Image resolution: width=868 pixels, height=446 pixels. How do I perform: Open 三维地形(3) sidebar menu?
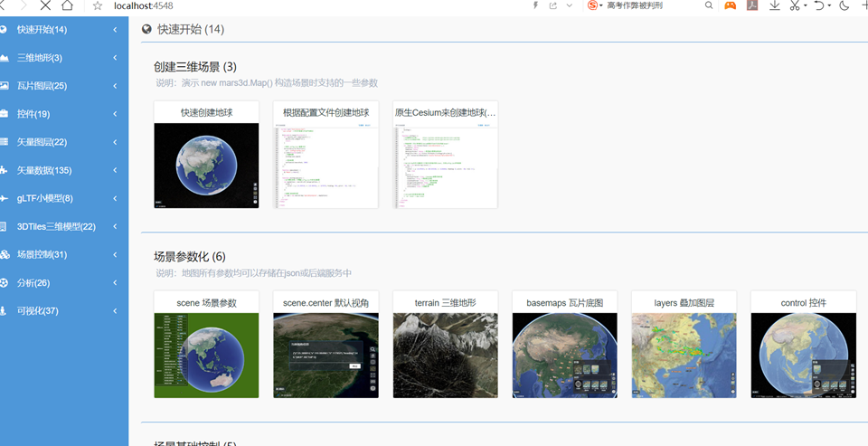coord(64,58)
